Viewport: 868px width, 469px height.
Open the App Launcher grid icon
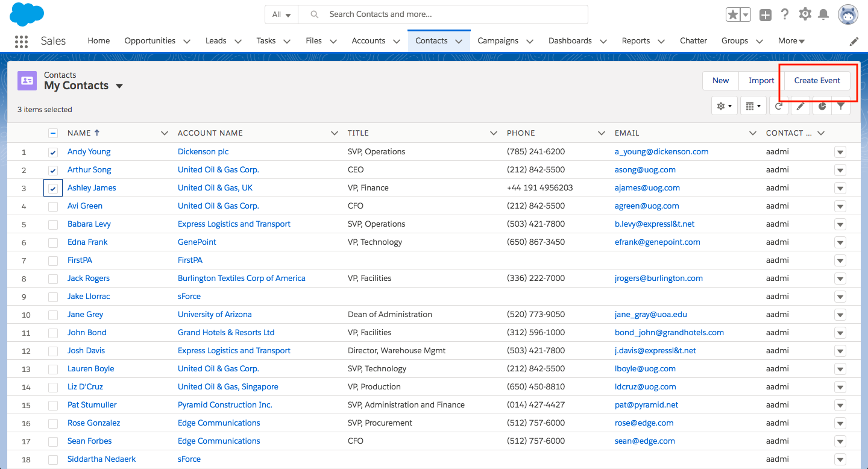tap(21, 41)
